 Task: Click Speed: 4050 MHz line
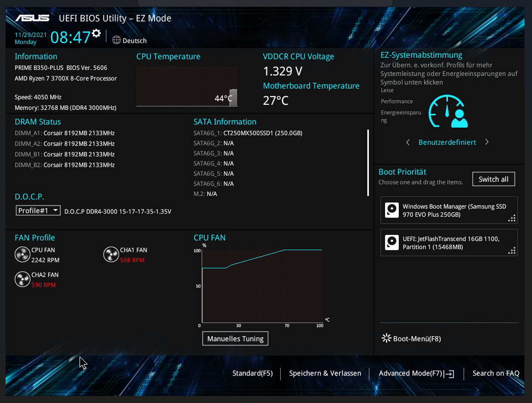point(38,97)
